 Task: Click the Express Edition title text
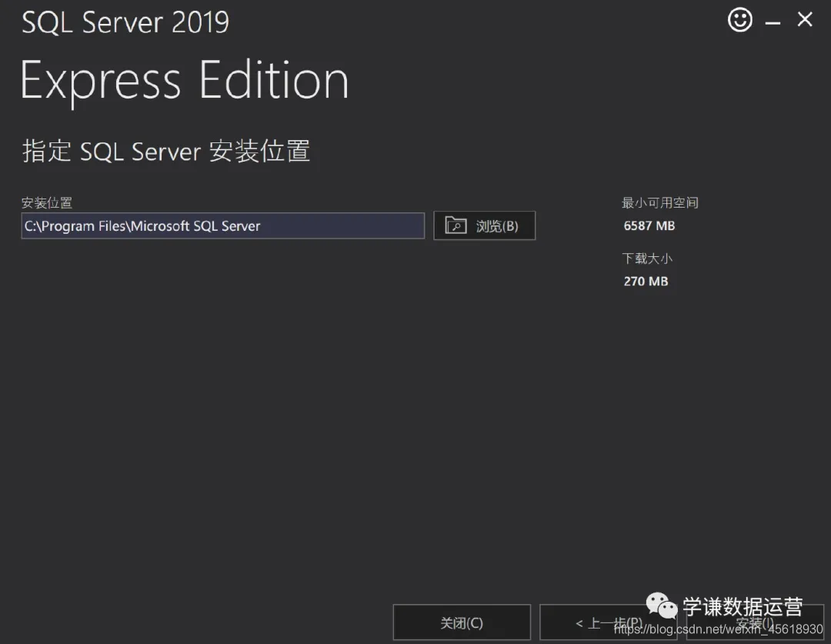[185, 81]
